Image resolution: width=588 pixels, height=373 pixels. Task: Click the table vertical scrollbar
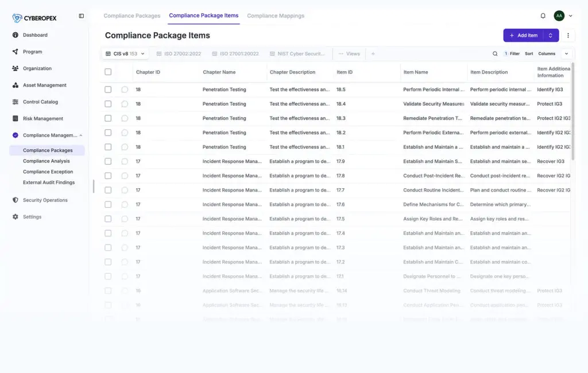[x=572, y=111]
